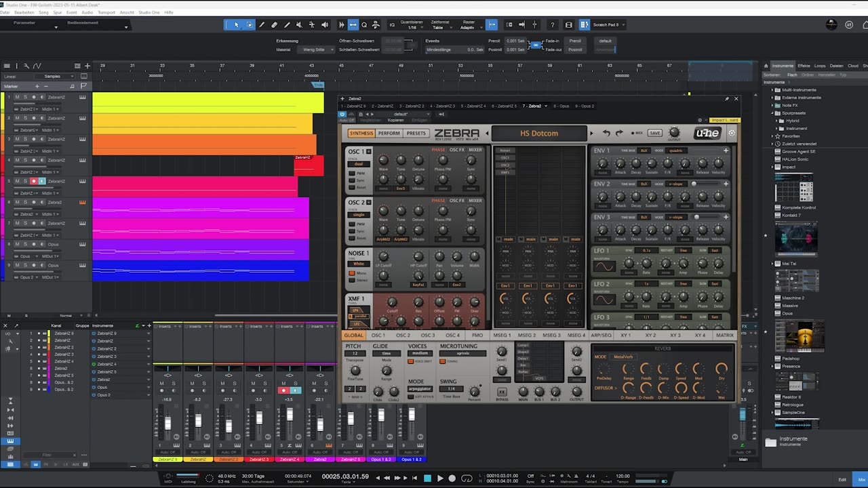The image size is (868, 488).
Task: Open Material Wenig Stille dropdown
Action: [x=317, y=49]
